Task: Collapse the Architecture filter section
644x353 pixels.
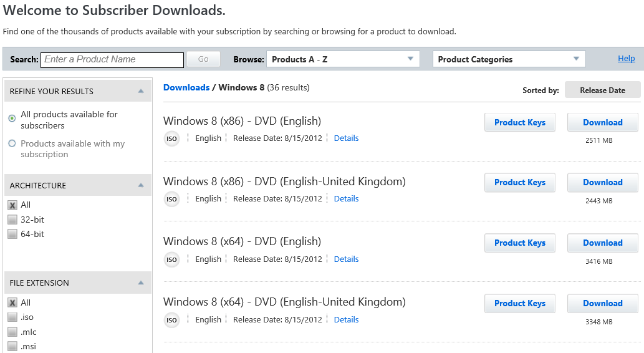Action: (x=141, y=185)
